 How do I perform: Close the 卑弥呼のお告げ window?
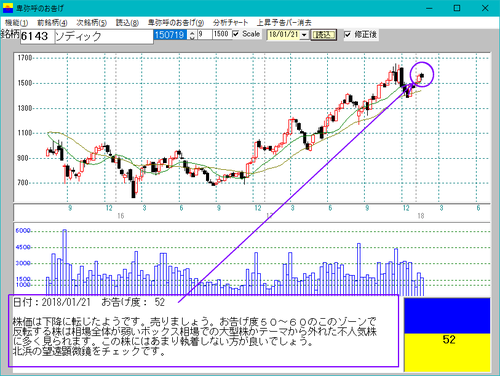click(x=485, y=8)
